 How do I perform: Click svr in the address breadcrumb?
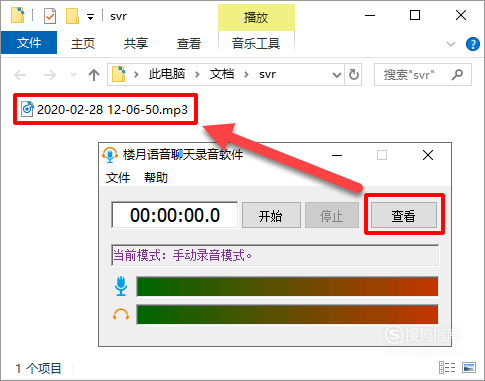[267, 74]
